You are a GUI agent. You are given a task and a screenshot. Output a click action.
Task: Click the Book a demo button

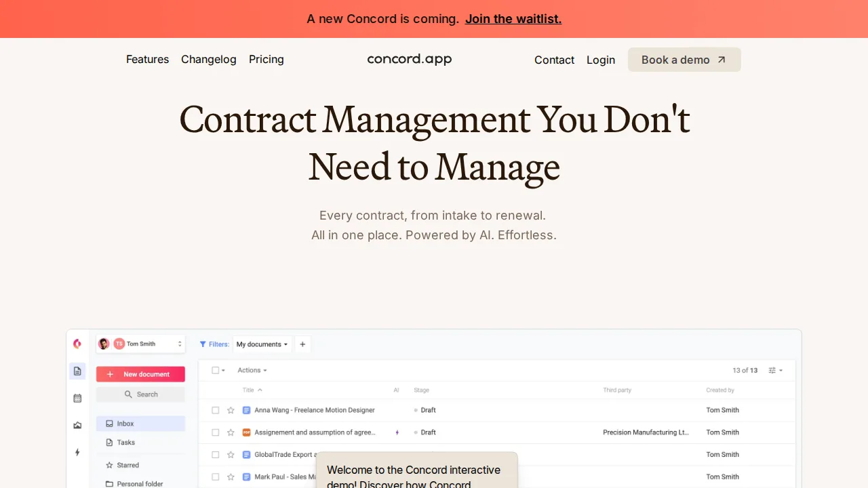coord(684,60)
